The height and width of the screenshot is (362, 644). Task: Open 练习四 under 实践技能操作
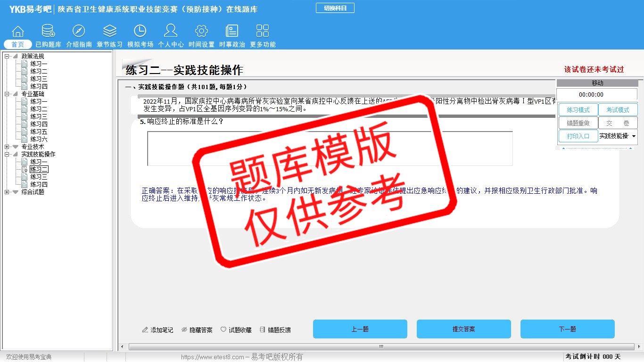(39, 184)
